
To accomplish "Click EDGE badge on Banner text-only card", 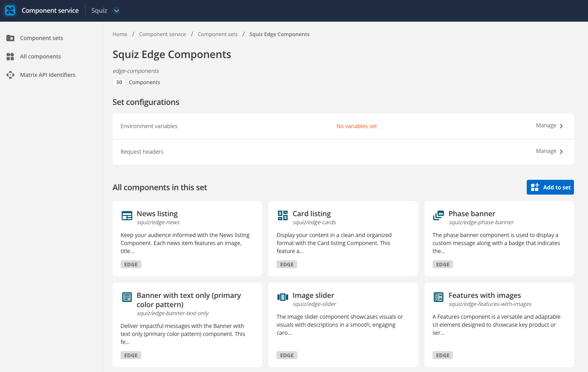I will [131, 355].
